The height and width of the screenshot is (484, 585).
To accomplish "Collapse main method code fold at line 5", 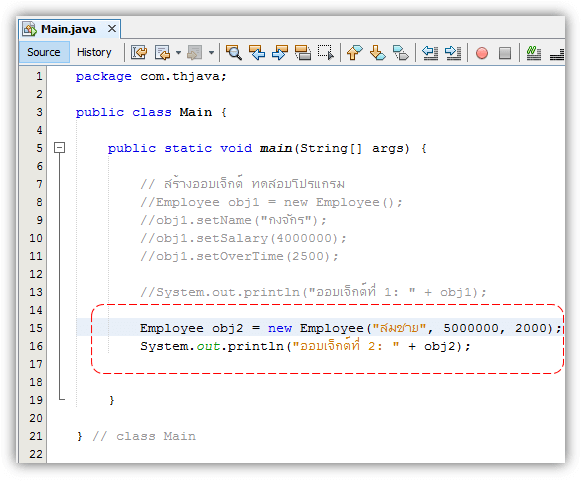I will pyautogui.click(x=59, y=147).
